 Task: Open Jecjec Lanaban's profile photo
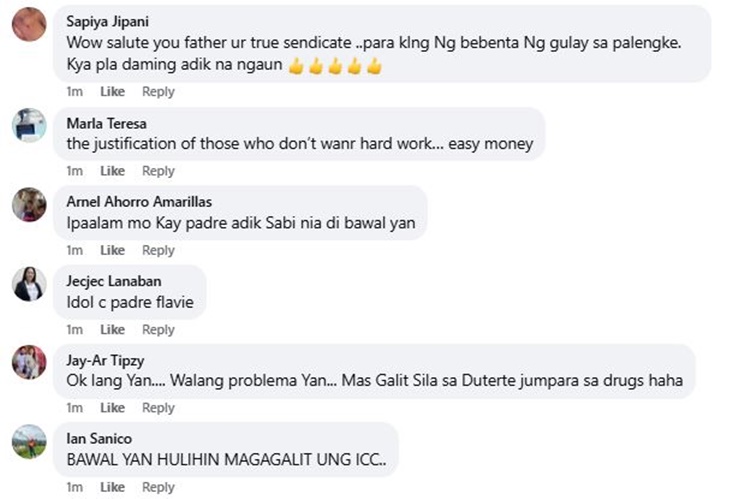29,284
